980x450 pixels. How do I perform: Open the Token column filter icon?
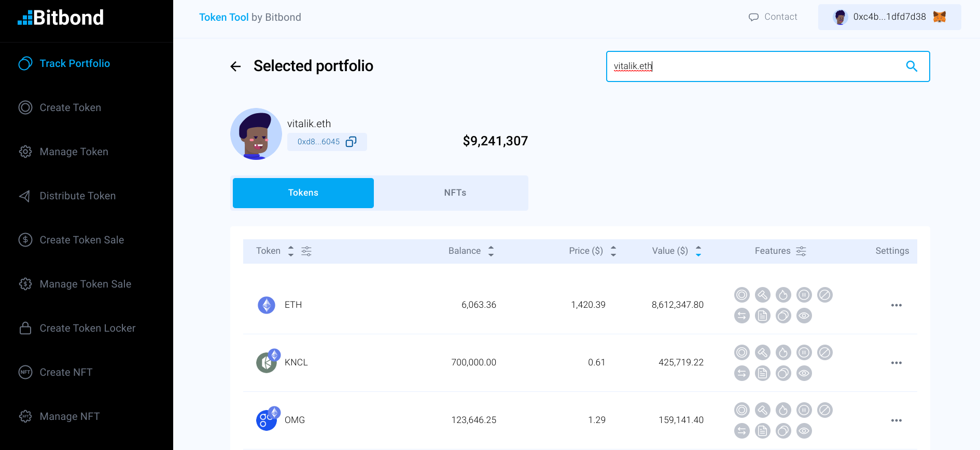tap(306, 251)
